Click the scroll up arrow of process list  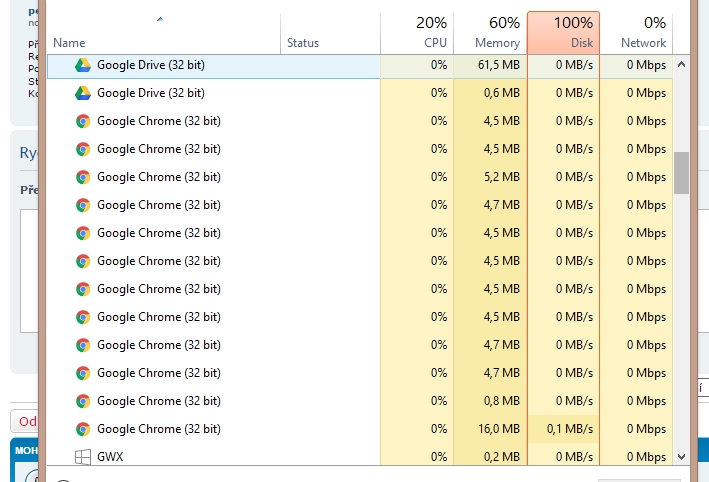tap(682, 64)
